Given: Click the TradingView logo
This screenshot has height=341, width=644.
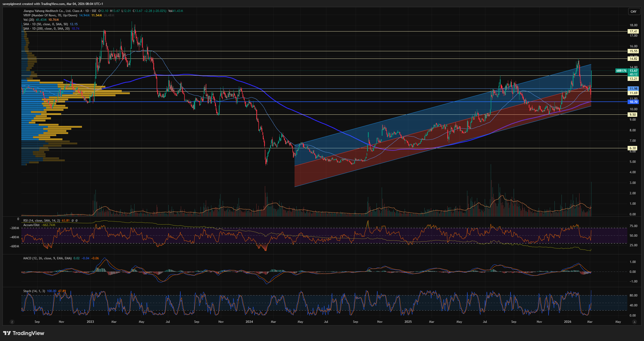Looking at the screenshot, I should tap(24, 333).
